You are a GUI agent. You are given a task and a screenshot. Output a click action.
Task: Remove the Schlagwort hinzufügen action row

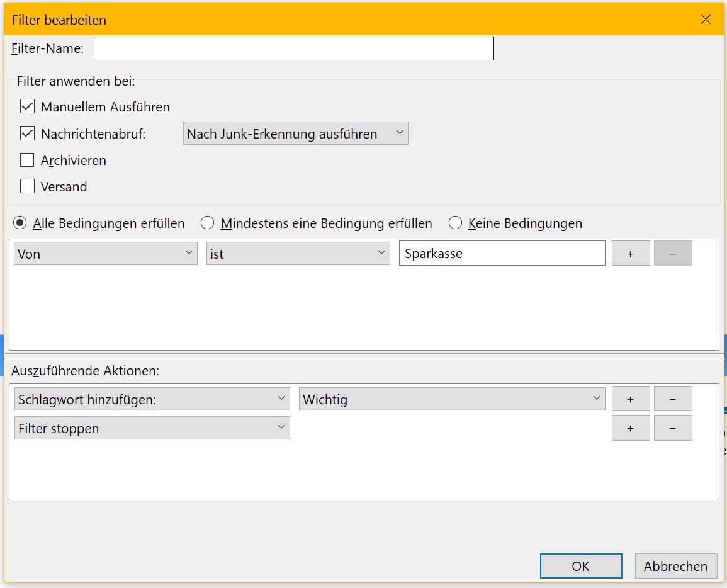click(672, 399)
